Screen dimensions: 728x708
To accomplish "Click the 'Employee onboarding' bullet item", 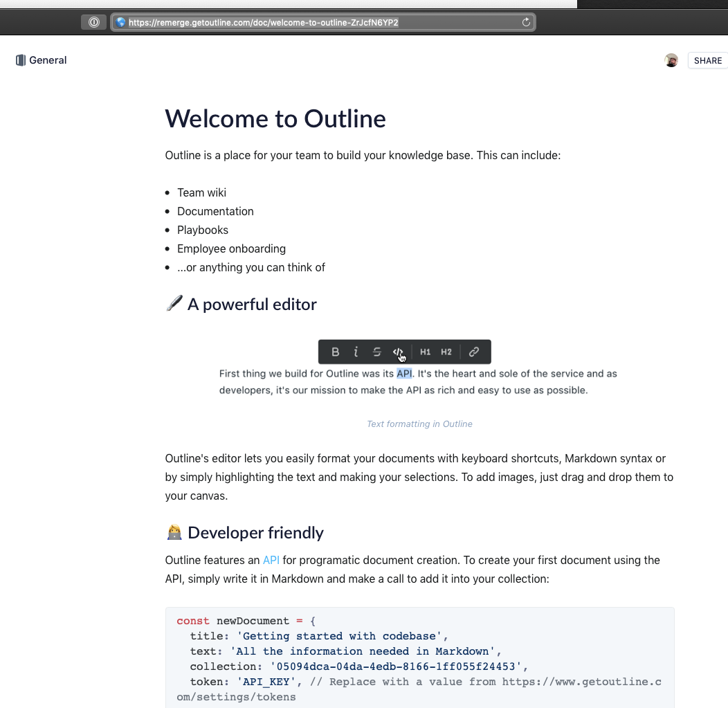I will click(x=231, y=249).
